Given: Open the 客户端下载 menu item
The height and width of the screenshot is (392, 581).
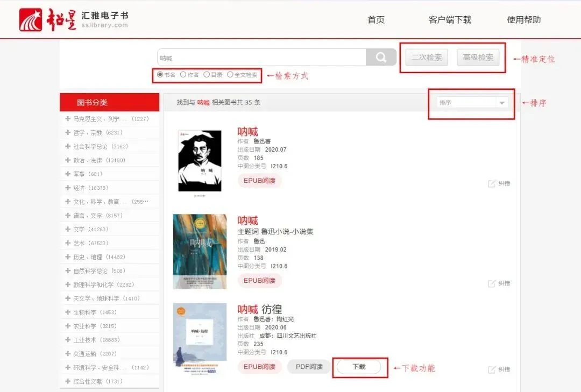Looking at the screenshot, I should 450,20.
